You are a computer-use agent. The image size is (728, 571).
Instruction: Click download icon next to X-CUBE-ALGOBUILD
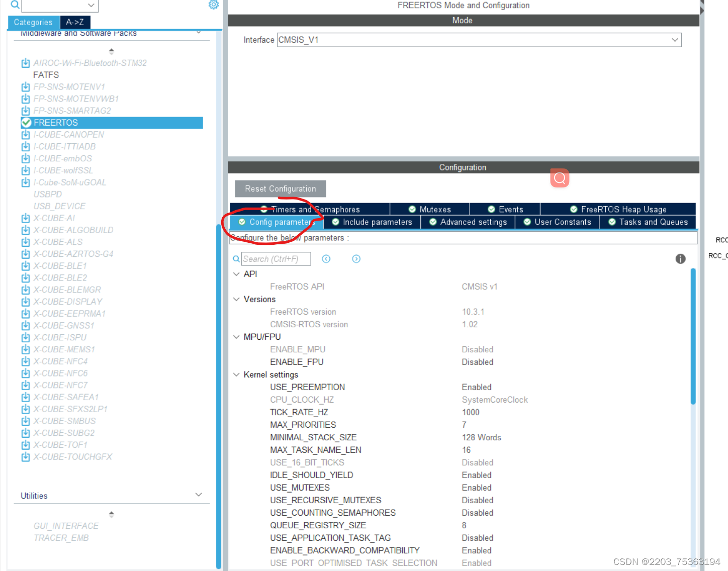click(26, 230)
